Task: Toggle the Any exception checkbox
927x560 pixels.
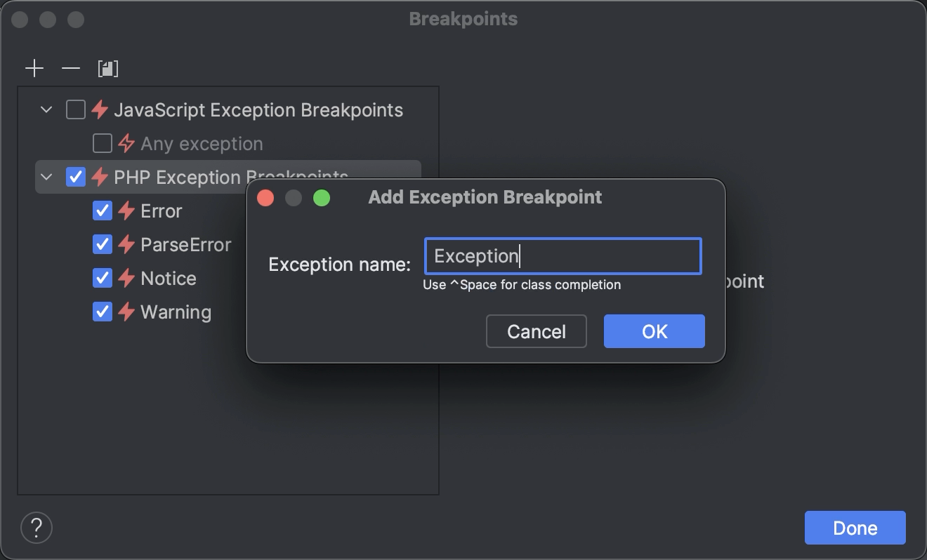Action: coord(103,144)
